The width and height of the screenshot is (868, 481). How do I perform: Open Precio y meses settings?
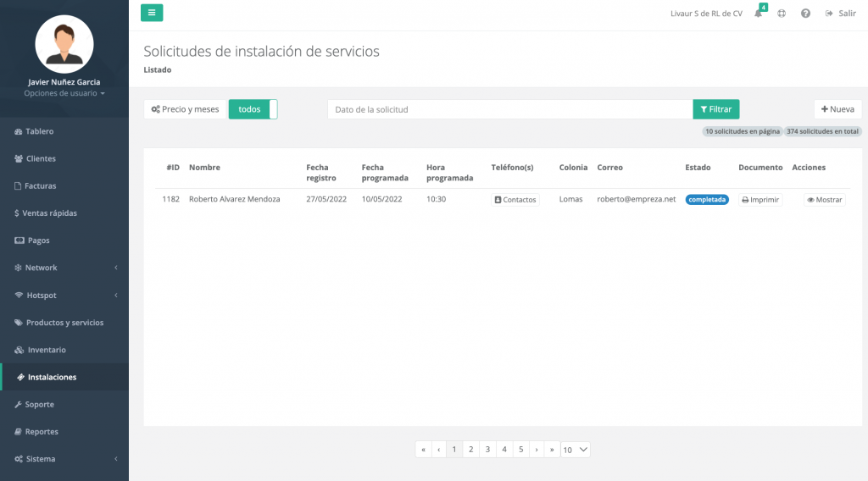coord(186,109)
